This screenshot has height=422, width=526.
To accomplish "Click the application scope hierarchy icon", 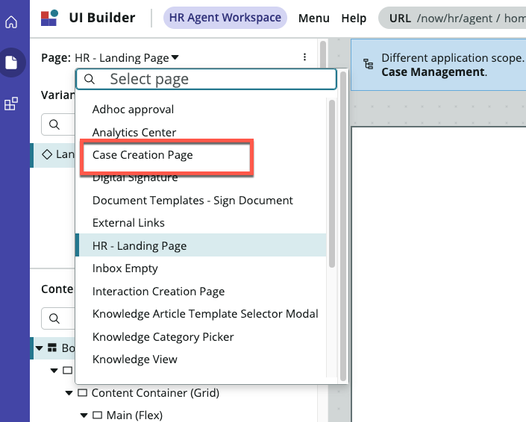I will click(x=368, y=64).
